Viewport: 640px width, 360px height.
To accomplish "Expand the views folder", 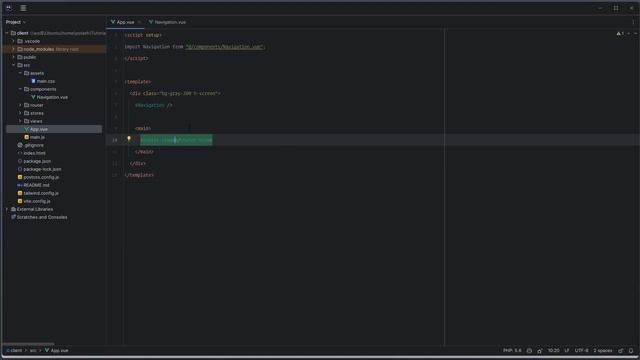I will [x=20, y=121].
